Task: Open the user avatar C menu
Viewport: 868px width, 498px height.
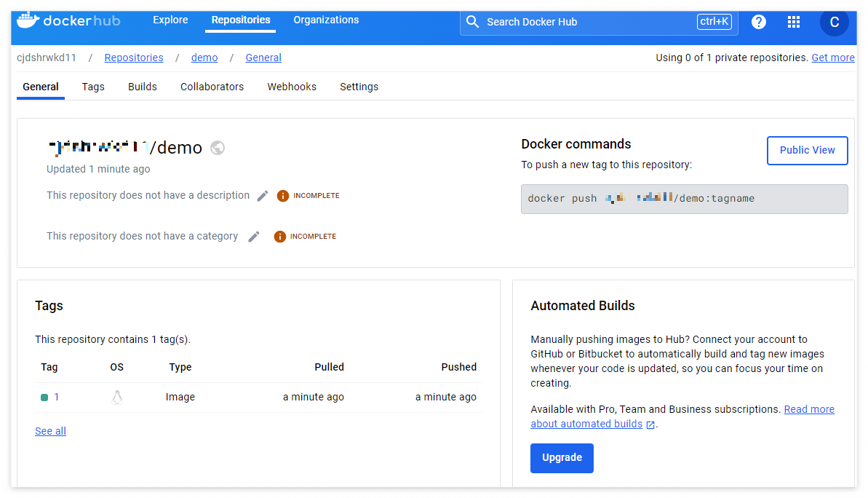Action: pyautogui.click(x=835, y=22)
